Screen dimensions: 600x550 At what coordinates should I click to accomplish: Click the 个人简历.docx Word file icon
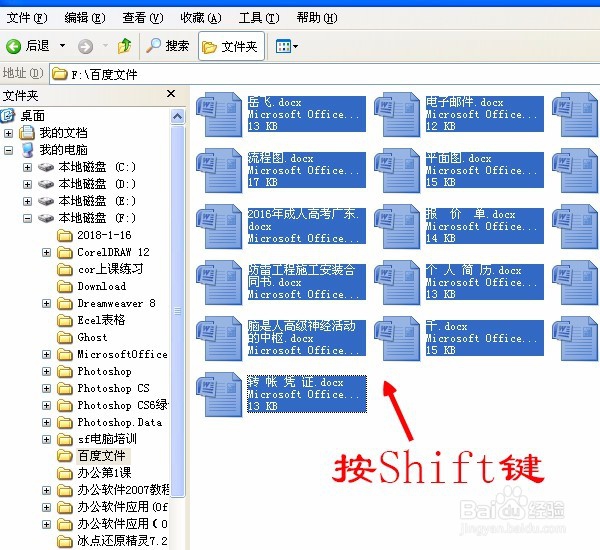click(397, 282)
